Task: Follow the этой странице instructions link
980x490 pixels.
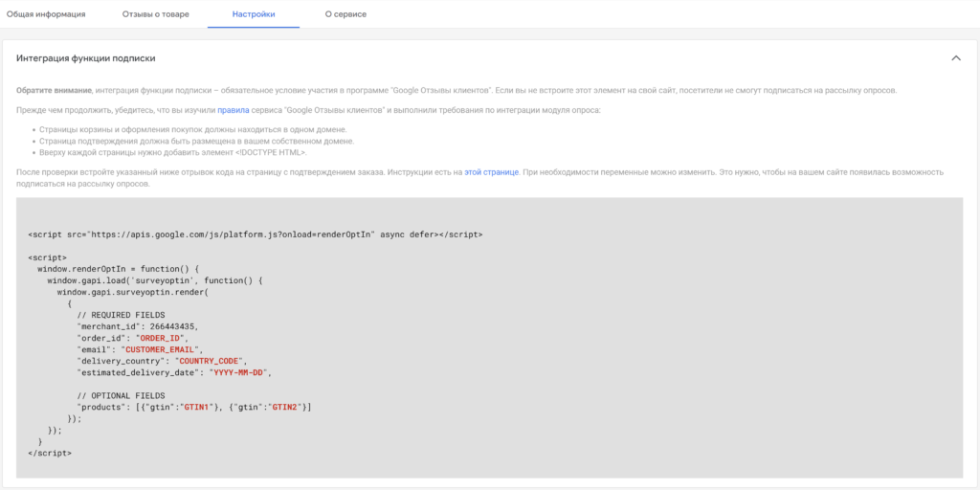Action: pos(491,171)
